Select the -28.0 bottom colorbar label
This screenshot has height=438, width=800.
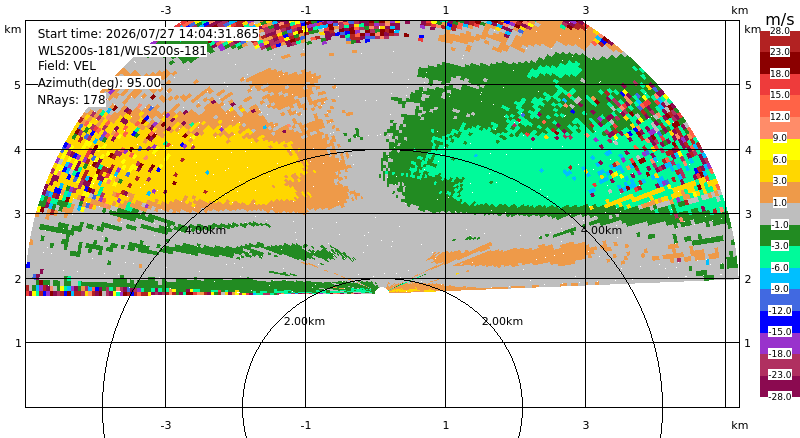click(780, 396)
